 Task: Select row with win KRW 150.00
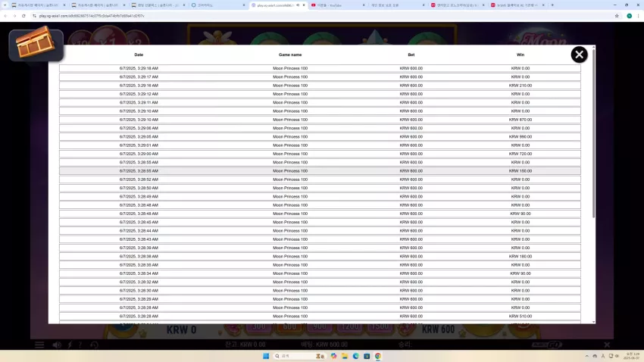coord(320,170)
